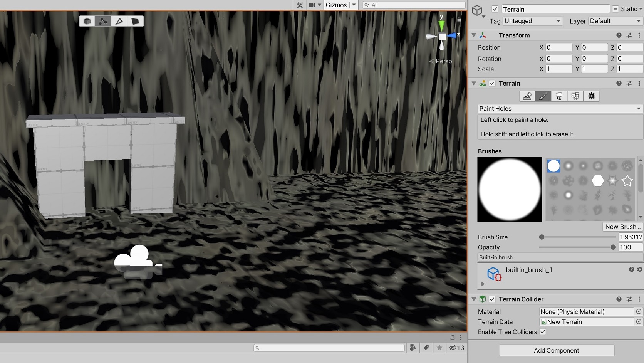Toggle Enable Tree Colliders checkbox

point(543,332)
